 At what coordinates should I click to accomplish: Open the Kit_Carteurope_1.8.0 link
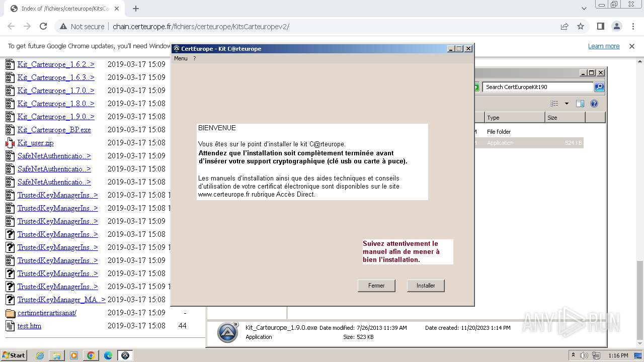pos(56,104)
